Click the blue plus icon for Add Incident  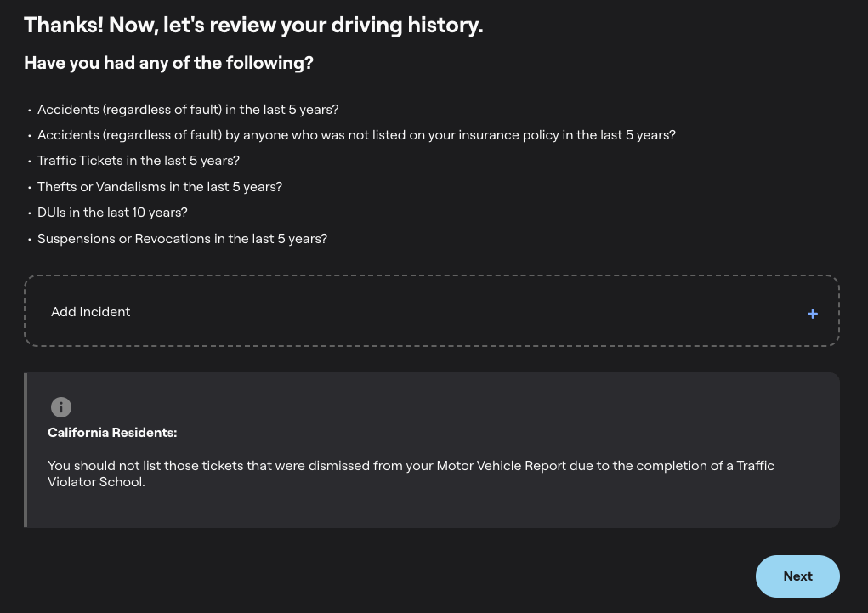813,314
